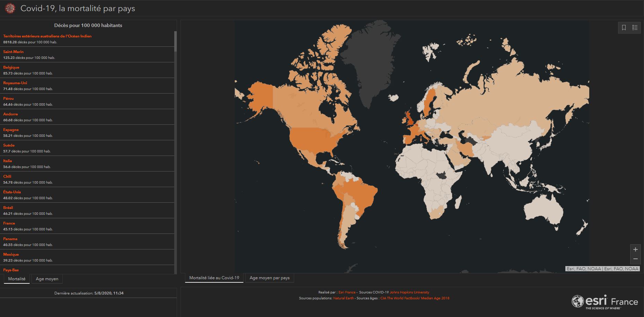Select Royaume-Uni in the country list

(x=15, y=83)
